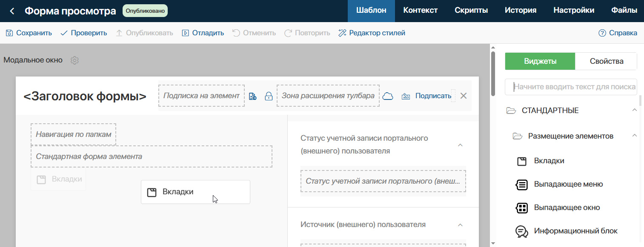Select the Подписка на элемент placeholder
The image size is (644, 247).
click(201, 96)
